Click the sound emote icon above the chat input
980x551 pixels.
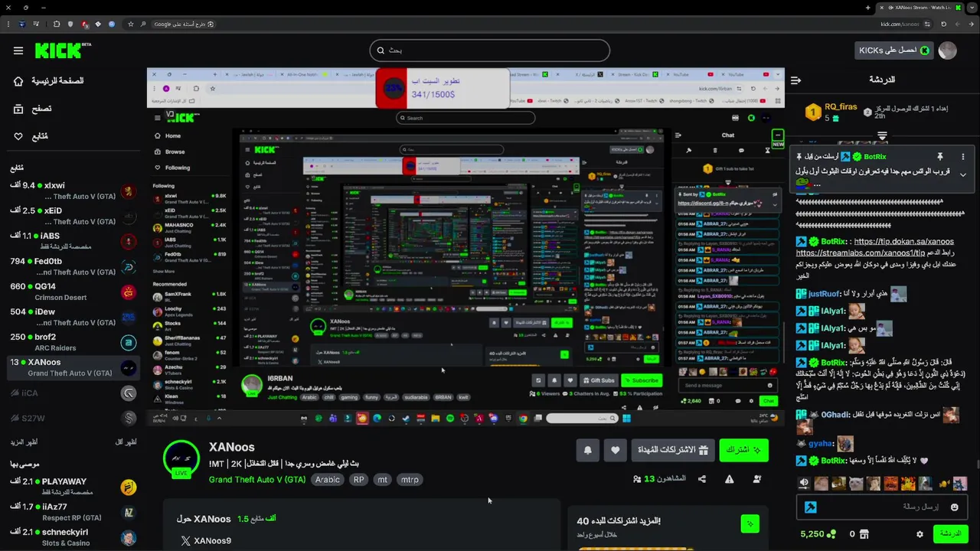pos(804,484)
